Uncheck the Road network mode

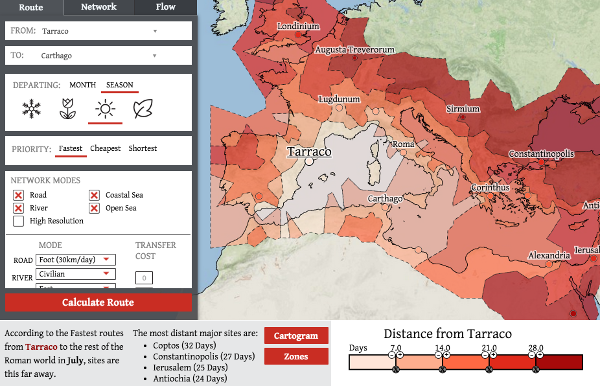(x=18, y=195)
